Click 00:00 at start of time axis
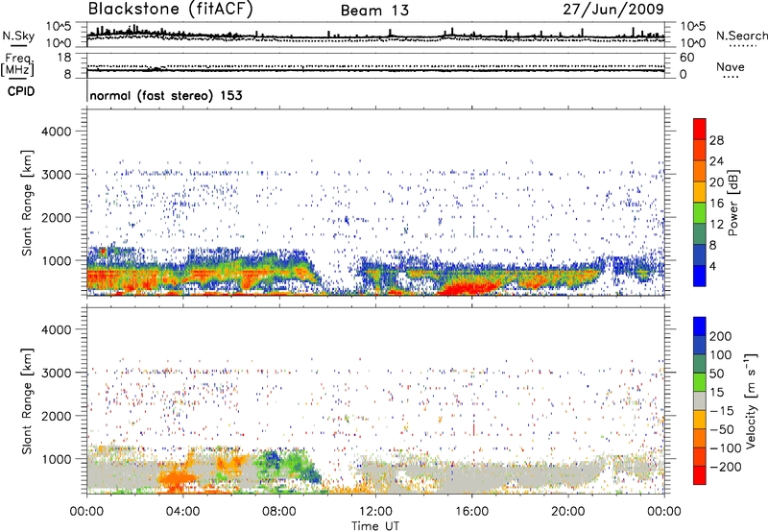 pyautogui.click(x=86, y=512)
